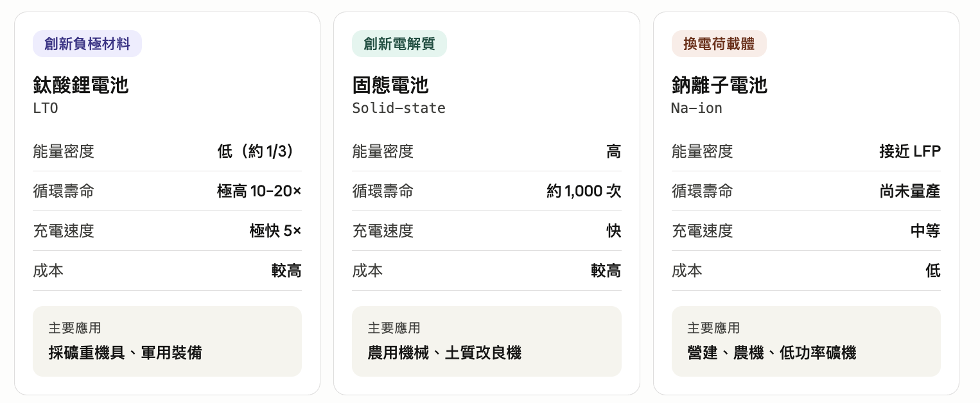The image size is (980, 403).
Task: Select the 鈦酸鋰電池 heading
Action: [x=81, y=85]
